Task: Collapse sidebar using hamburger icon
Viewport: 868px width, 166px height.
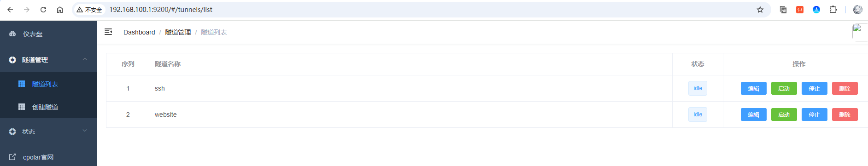Action: (x=108, y=32)
